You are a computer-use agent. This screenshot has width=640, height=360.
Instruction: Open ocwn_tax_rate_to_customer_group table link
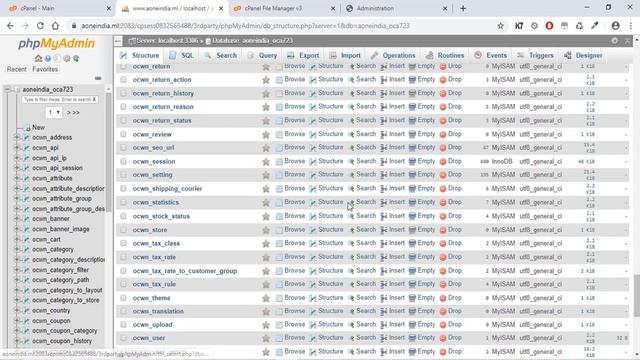pos(185,271)
